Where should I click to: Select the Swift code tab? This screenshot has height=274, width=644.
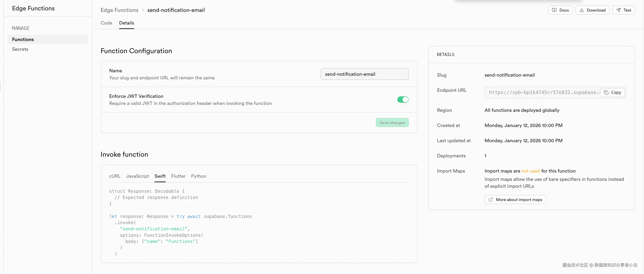160,176
